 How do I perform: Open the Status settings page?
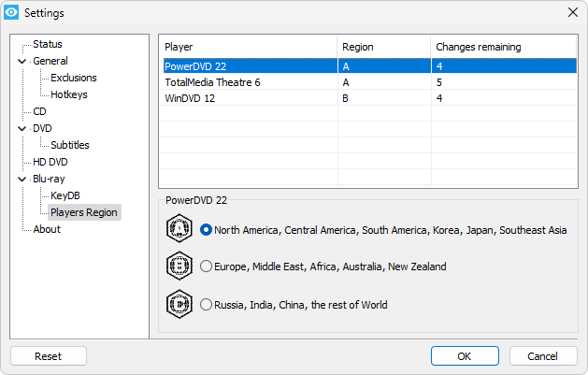click(47, 44)
